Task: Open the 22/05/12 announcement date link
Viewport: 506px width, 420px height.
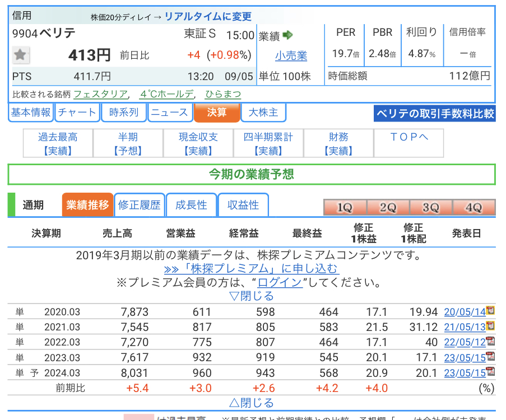Action: click(465, 342)
